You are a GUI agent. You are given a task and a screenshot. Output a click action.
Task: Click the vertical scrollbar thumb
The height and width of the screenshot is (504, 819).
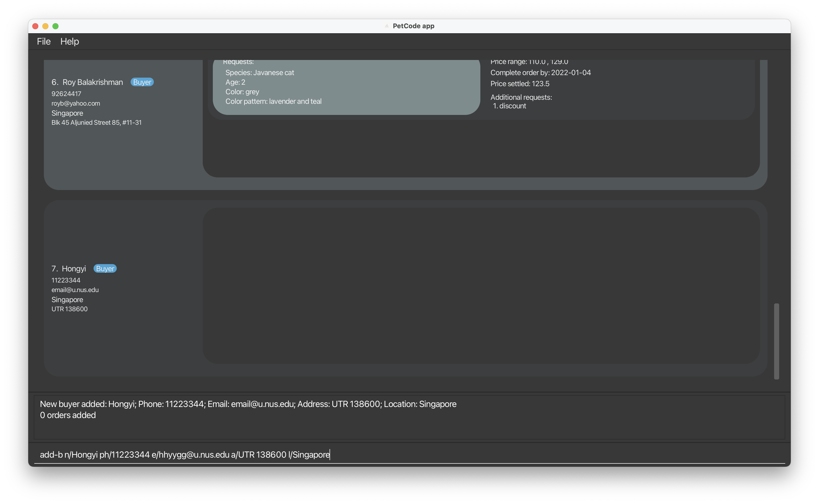[776, 341]
